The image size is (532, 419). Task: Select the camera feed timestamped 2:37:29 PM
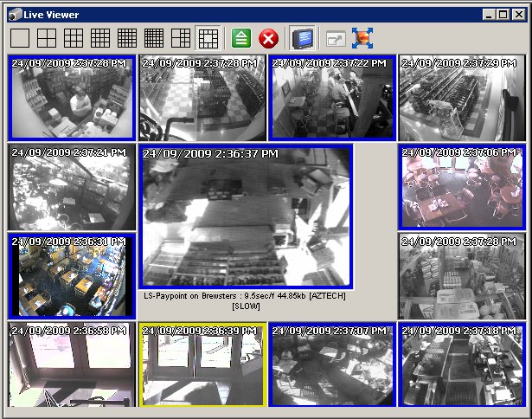(x=461, y=98)
